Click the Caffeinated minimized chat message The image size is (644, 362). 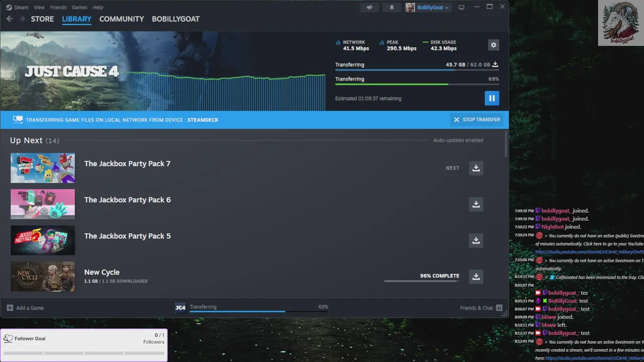click(x=579, y=277)
